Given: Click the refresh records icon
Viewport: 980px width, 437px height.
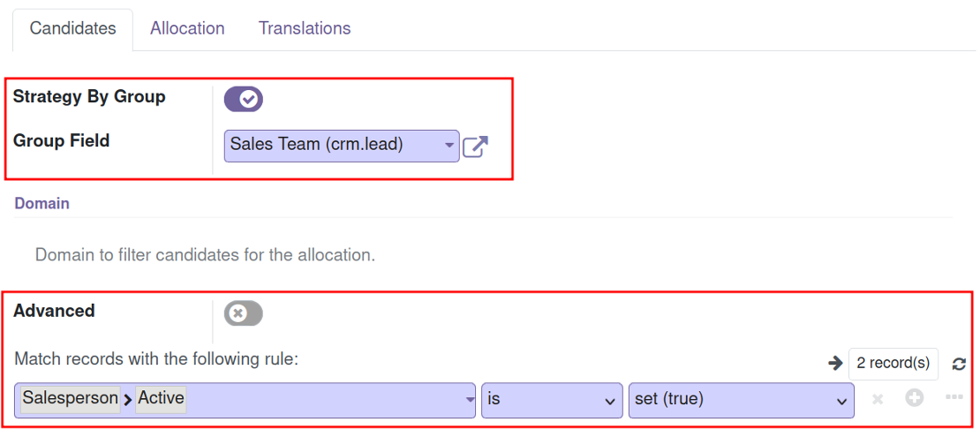Looking at the screenshot, I should click(x=959, y=364).
